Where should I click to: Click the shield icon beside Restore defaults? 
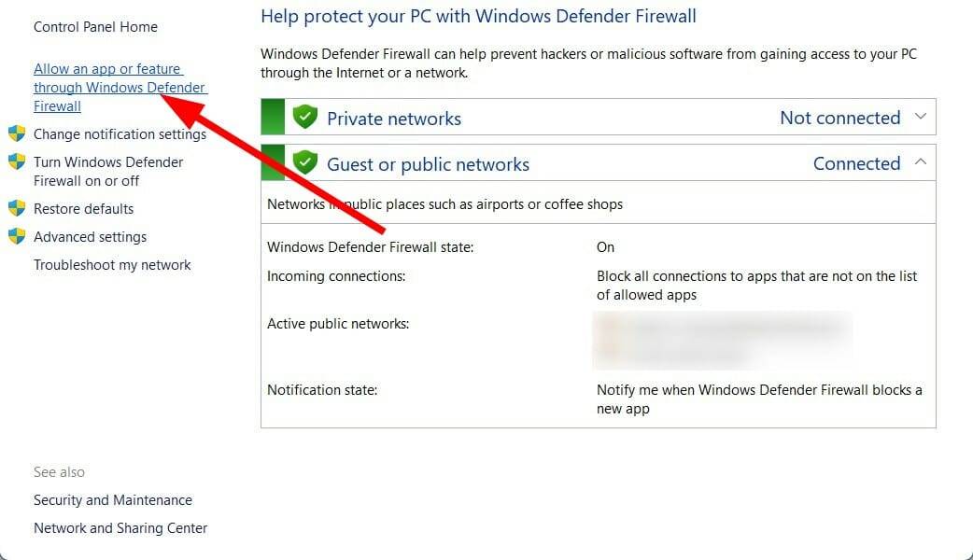17,208
